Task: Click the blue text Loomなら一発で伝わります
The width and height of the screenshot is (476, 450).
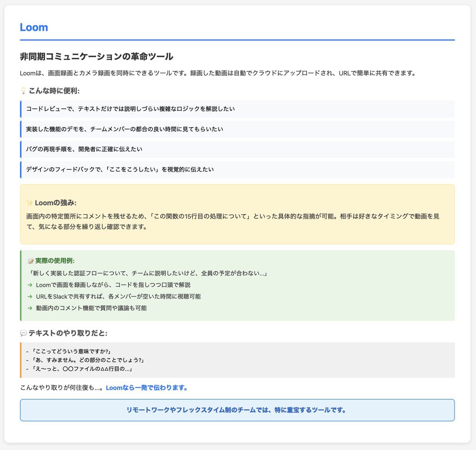Action: [x=147, y=388]
